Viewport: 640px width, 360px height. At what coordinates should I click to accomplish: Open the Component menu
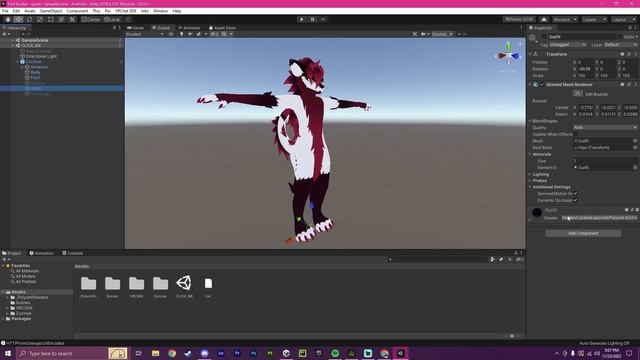click(77, 11)
